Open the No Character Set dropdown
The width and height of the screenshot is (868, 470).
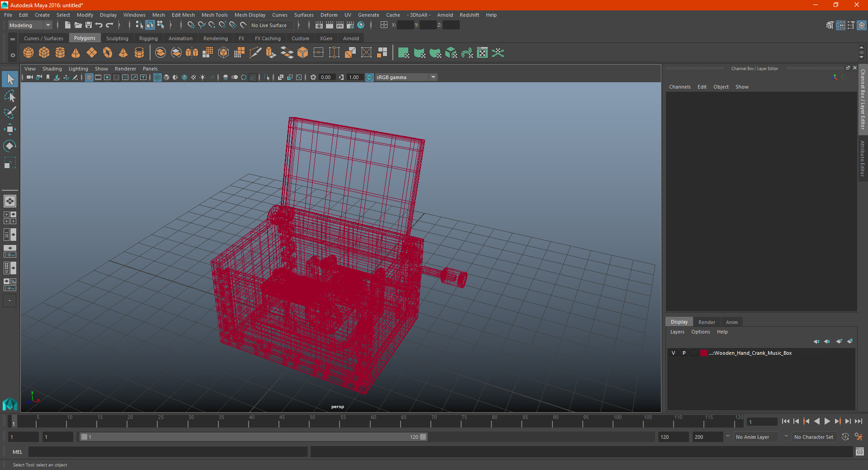pyautogui.click(x=814, y=437)
